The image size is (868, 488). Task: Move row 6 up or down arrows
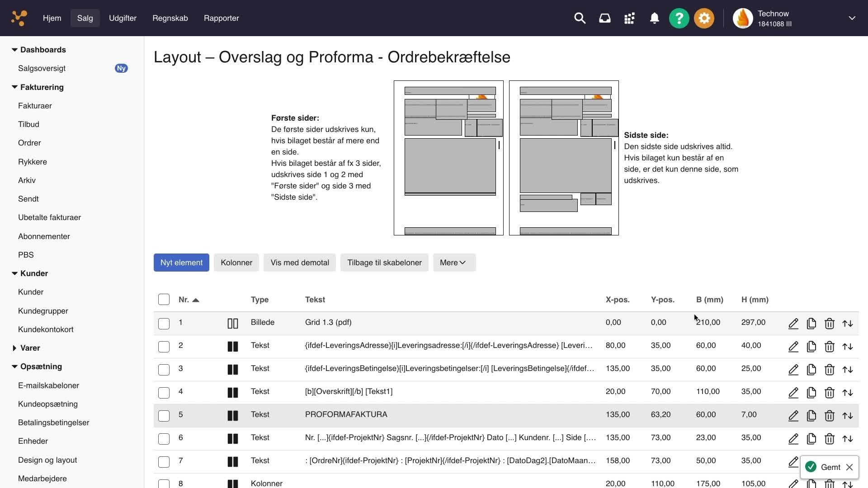847,439
